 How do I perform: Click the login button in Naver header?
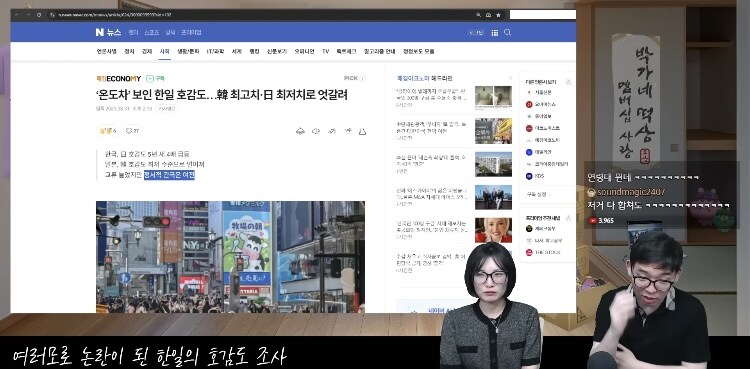pos(476,33)
